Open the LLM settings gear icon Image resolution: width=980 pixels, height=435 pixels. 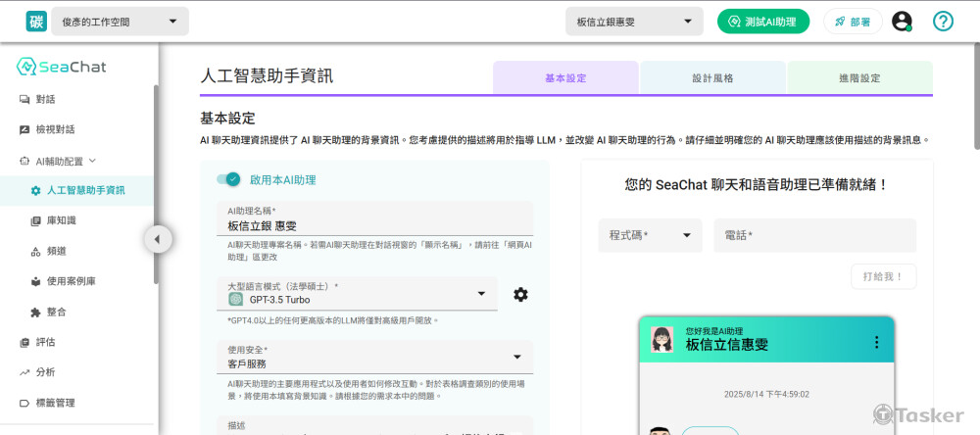click(x=520, y=294)
